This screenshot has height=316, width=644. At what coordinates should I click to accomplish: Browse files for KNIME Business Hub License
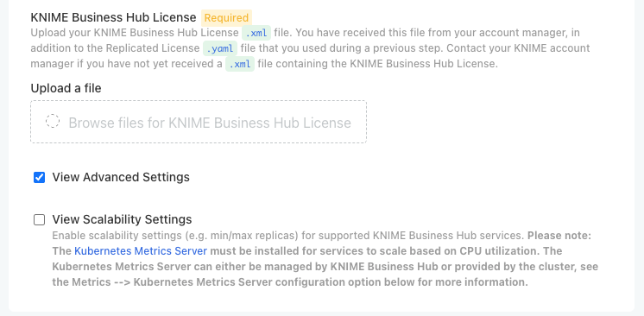(199, 122)
